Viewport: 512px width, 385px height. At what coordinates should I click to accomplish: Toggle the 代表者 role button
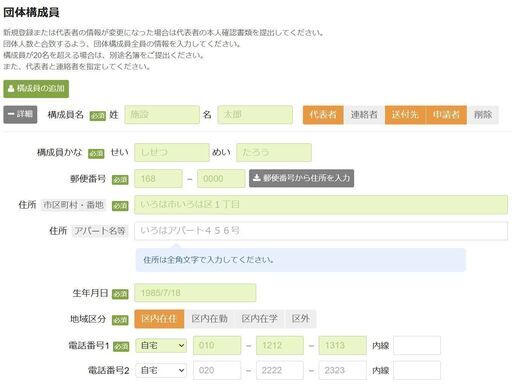pyautogui.click(x=323, y=115)
